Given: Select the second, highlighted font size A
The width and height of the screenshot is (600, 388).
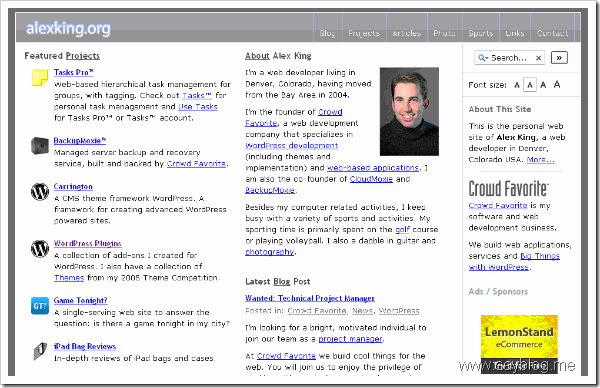Looking at the screenshot, I should click(x=530, y=85).
